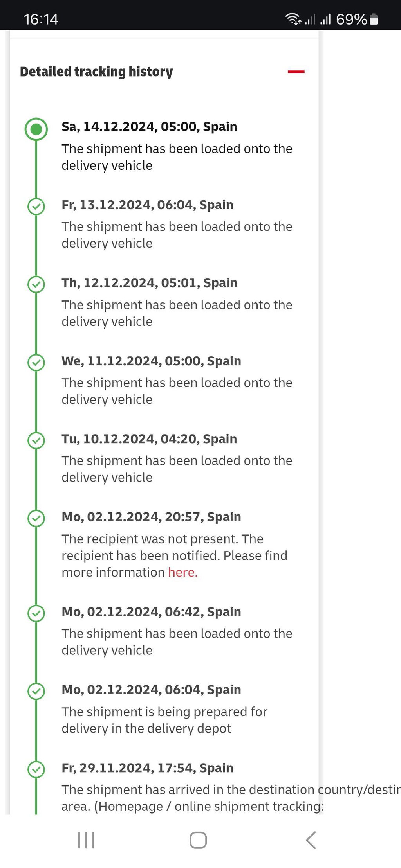Tap the checkmark icon beside We, 11.12.2024

point(36,362)
